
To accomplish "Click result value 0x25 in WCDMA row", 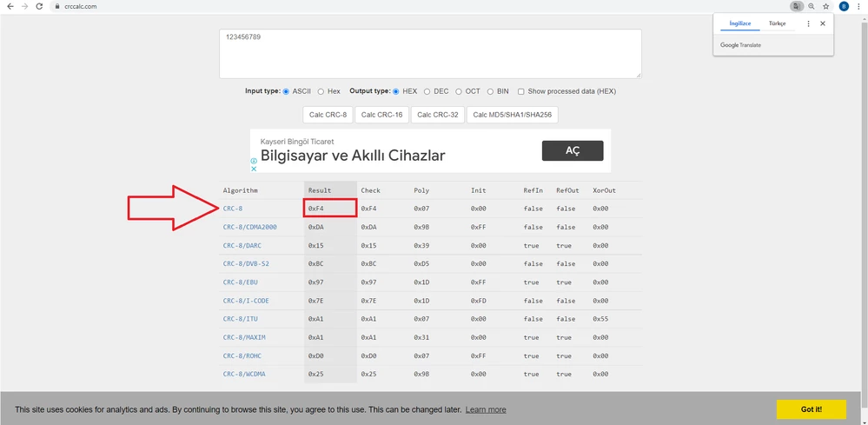I will 315,374.
